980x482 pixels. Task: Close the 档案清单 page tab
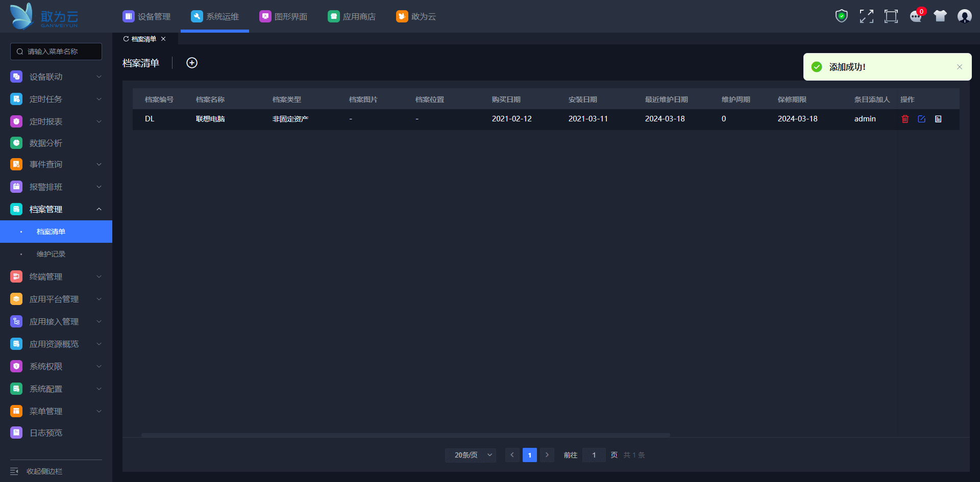pyautogui.click(x=163, y=39)
